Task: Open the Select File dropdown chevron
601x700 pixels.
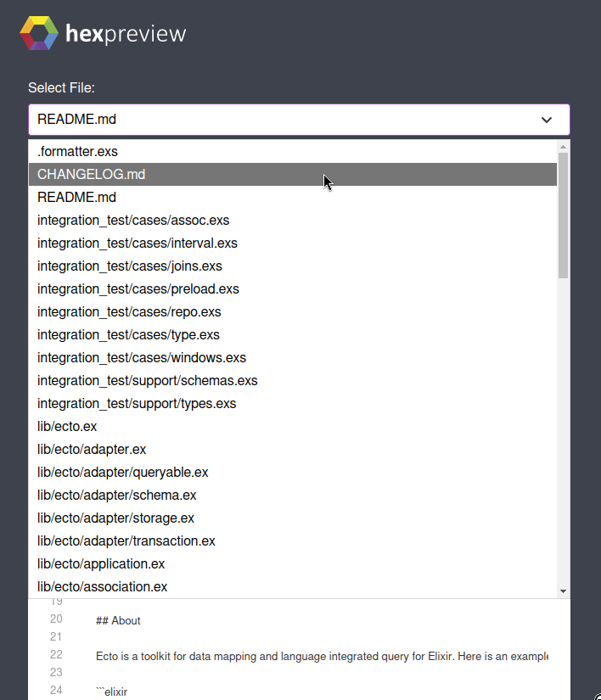Action: [546, 120]
